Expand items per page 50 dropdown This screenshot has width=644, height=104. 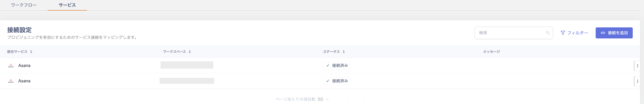(x=323, y=99)
